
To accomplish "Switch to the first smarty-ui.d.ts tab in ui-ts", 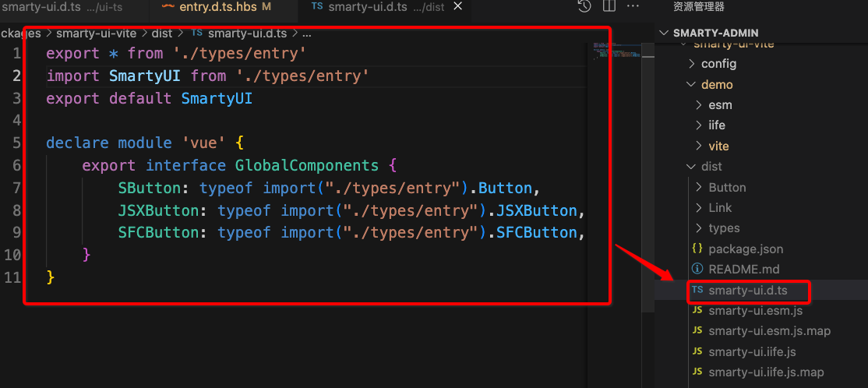I will pyautogui.click(x=62, y=7).
